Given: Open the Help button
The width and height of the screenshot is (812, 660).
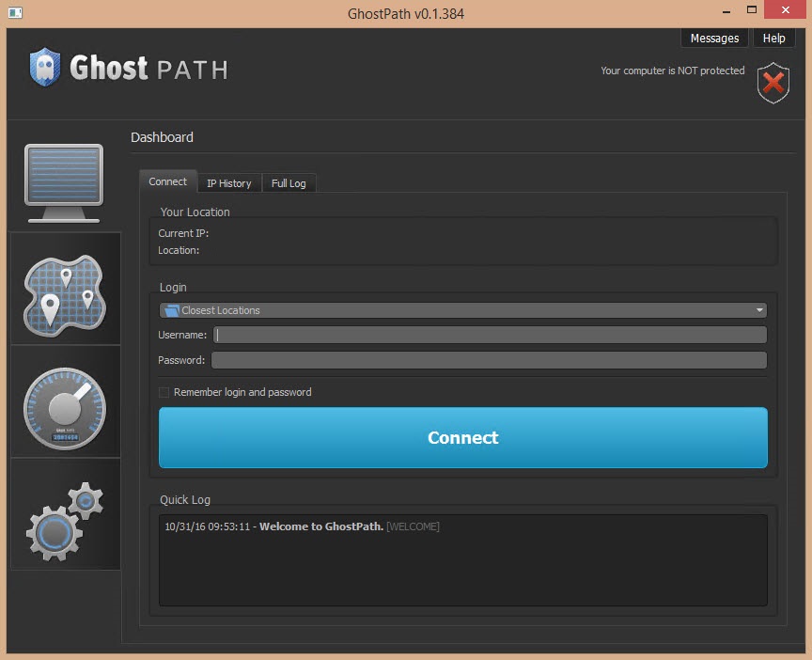Looking at the screenshot, I should tap(773, 39).
